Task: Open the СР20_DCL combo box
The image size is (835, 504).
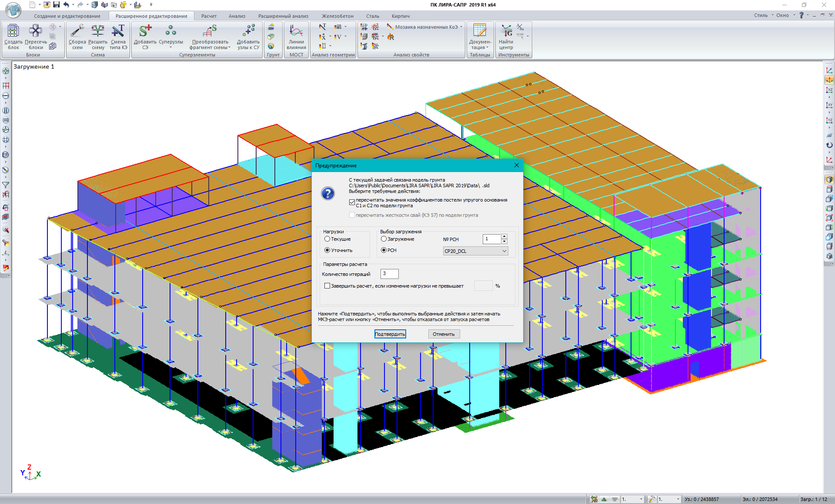Action: pyautogui.click(x=475, y=251)
